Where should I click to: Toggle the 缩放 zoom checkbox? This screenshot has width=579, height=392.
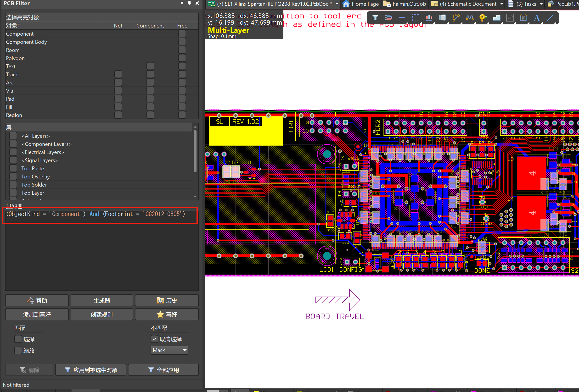[x=18, y=350]
